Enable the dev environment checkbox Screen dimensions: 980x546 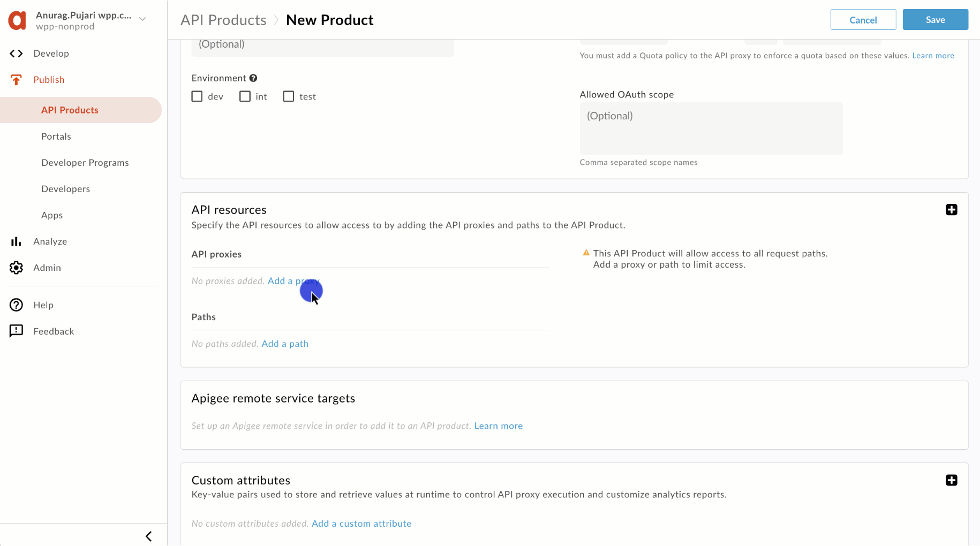(x=197, y=96)
